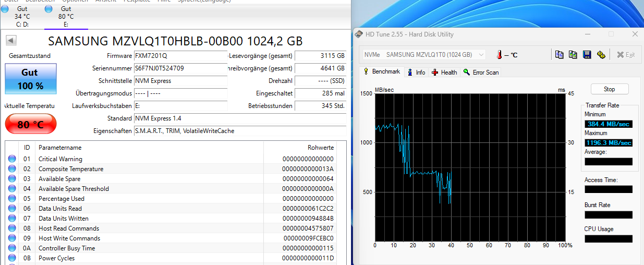The width and height of the screenshot is (644, 265).
Task: Select the Available Spare Threshold parameter name
Action: [x=74, y=189]
